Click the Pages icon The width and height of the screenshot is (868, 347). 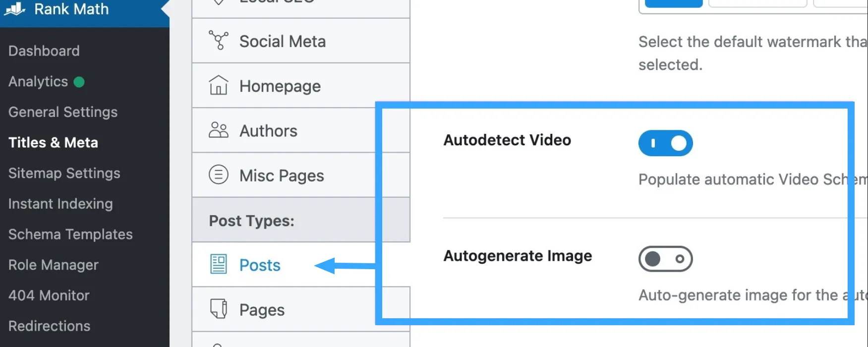(x=218, y=309)
